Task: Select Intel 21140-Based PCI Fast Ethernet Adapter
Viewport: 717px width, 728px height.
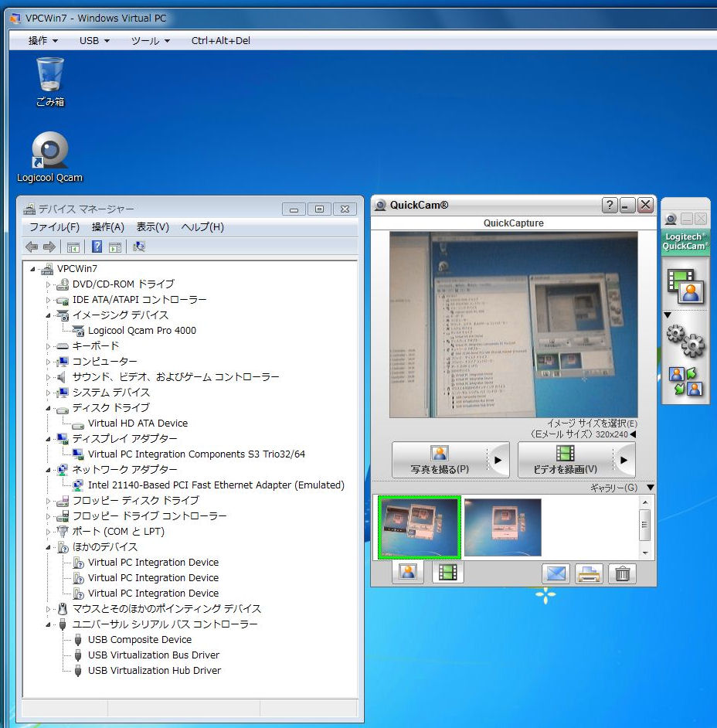Action: pos(216,485)
